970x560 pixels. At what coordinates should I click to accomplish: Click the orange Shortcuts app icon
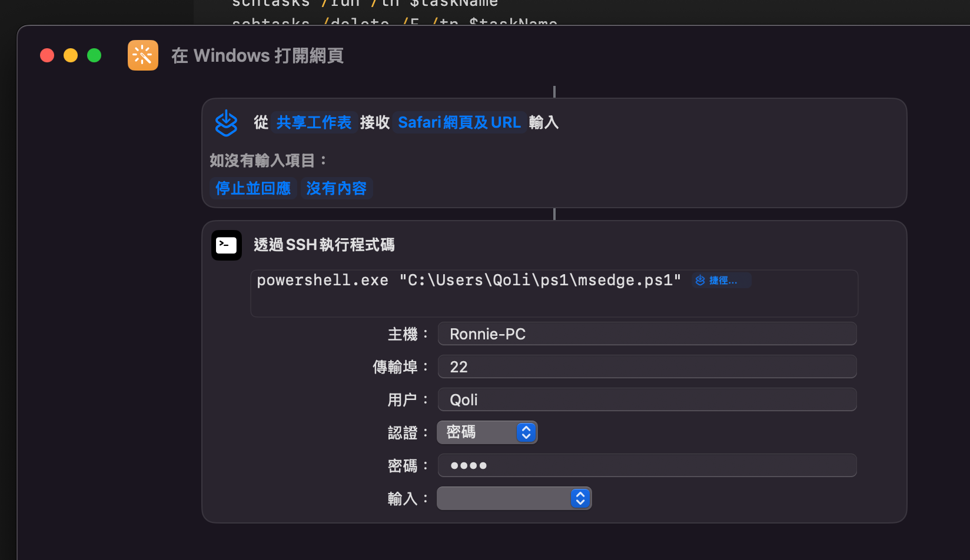pos(143,55)
